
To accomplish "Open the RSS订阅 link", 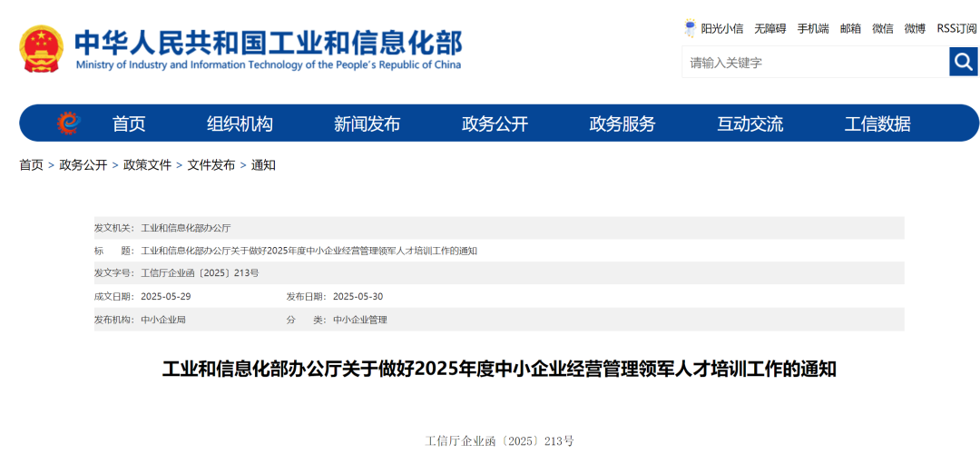I will point(956,28).
